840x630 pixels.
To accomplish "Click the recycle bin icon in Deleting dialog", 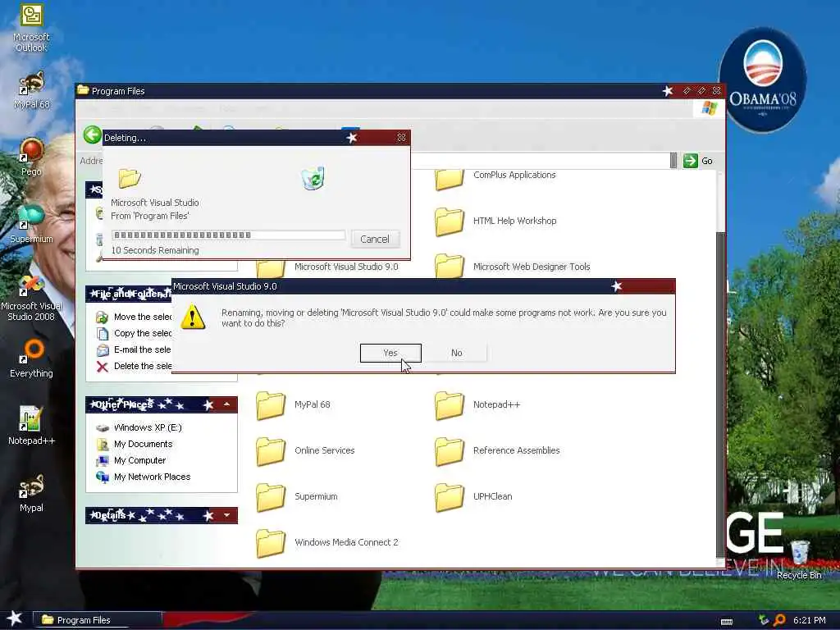I will click(x=313, y=178).
